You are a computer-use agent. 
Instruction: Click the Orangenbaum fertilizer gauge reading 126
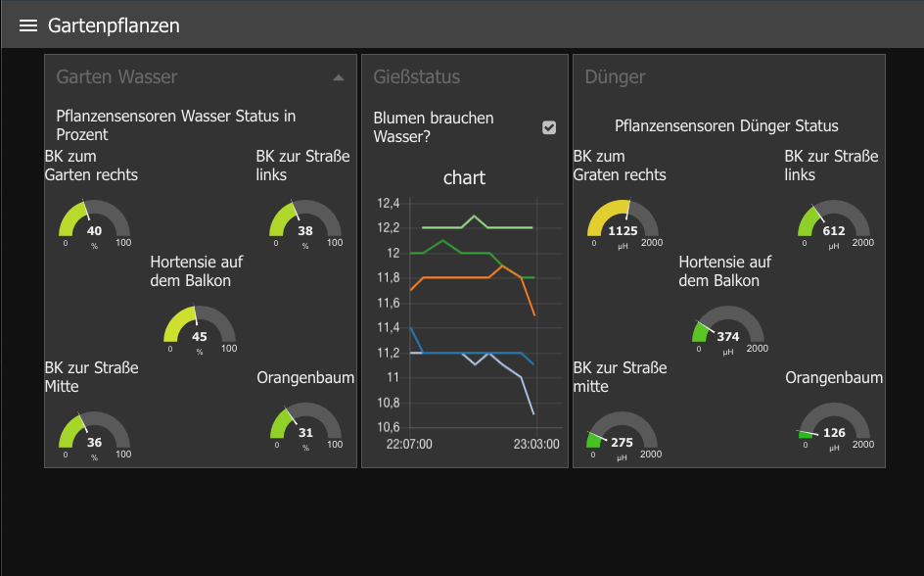834,426
